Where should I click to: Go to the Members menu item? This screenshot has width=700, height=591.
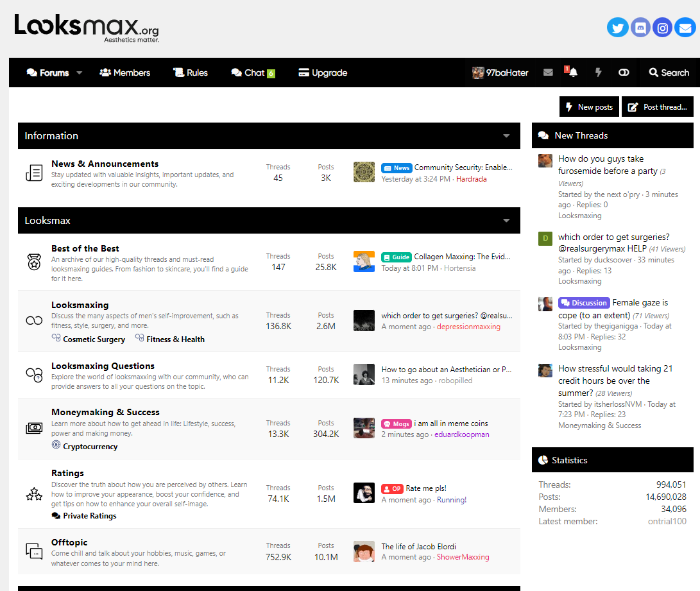coord(124,73)
